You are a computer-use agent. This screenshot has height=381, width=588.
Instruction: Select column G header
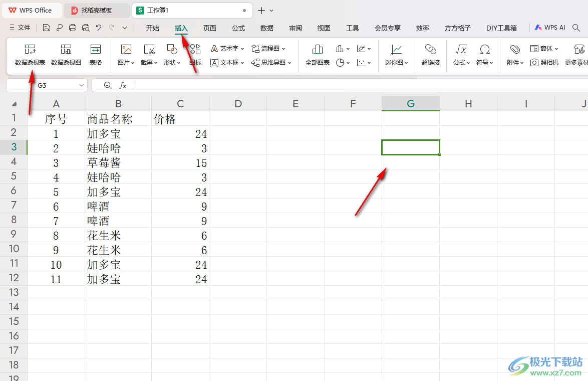point(411,104)
